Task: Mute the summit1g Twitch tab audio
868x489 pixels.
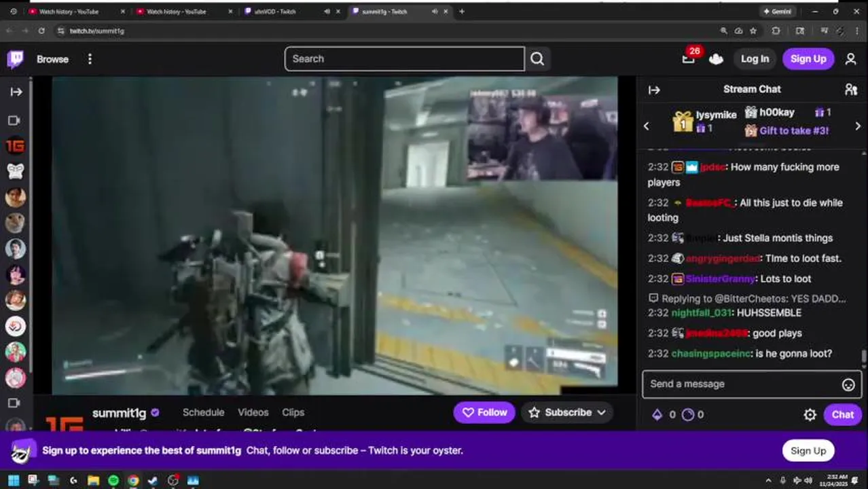Action: click(435, 12)
